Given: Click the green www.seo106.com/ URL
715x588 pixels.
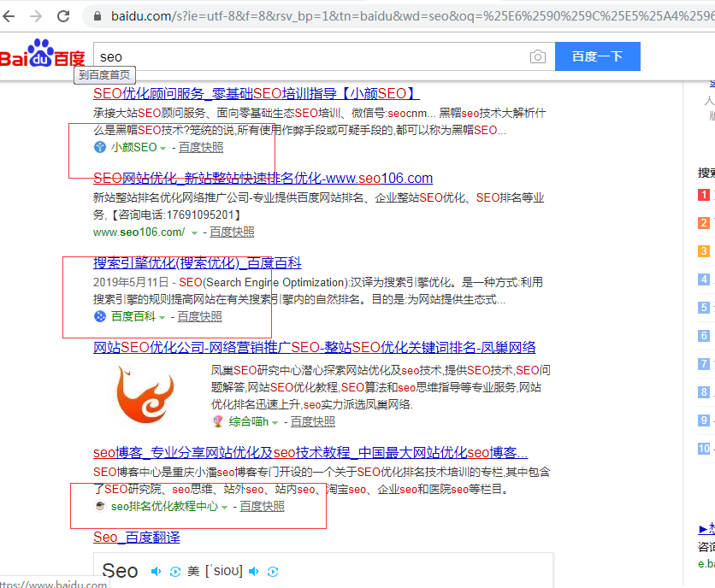Looking at the screenshot, I should pyautogui.click(x=139, y=232).
